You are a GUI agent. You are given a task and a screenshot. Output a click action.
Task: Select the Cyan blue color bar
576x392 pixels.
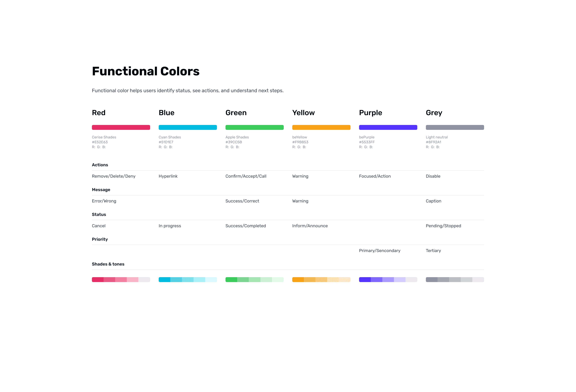pos(188,127)
